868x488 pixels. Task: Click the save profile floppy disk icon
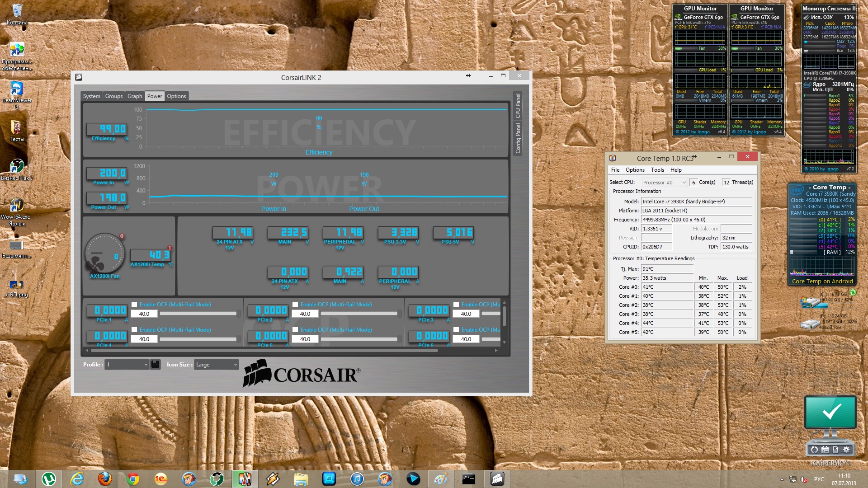pyautogui.click(x=155, y=364)
